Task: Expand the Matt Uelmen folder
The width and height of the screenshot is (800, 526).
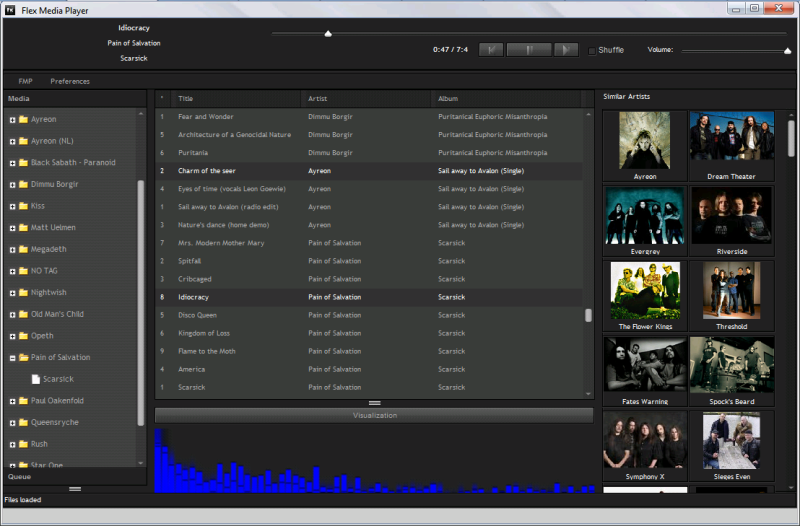Action: click(12, 228)
